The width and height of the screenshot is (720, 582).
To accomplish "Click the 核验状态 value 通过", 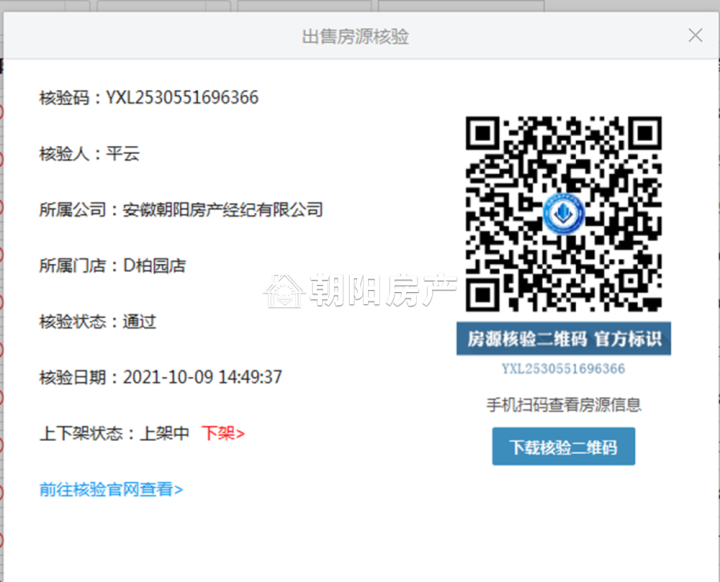I will click(x=139, y=322).
